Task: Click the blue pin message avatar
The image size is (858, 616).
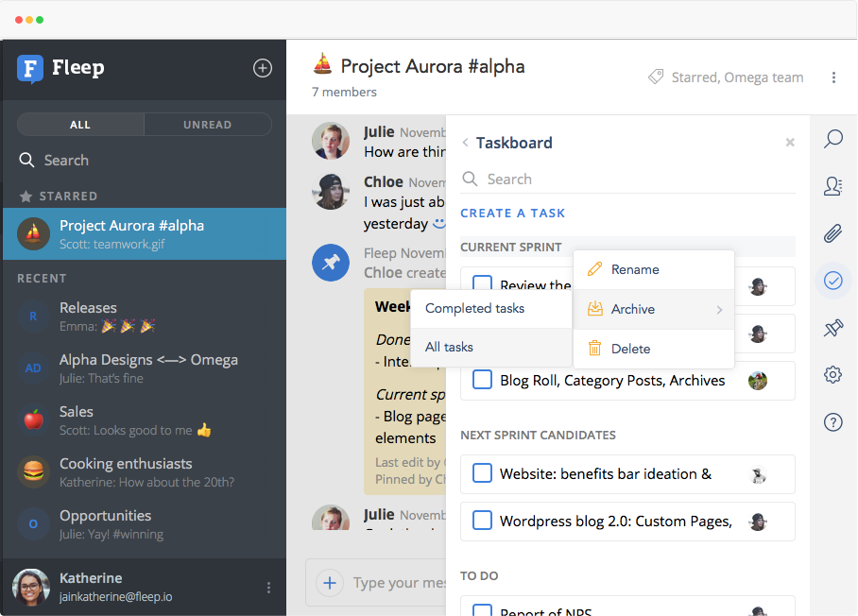Action: pyautogui.click(x=331, y=263)
